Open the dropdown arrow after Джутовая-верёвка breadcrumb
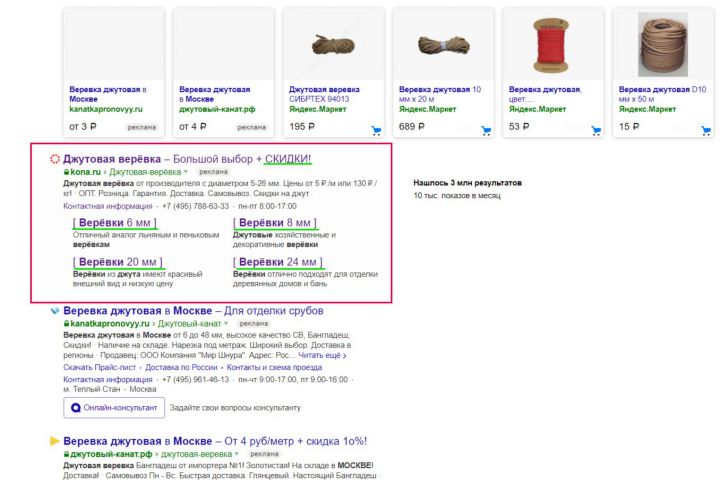 pos(186,172)
